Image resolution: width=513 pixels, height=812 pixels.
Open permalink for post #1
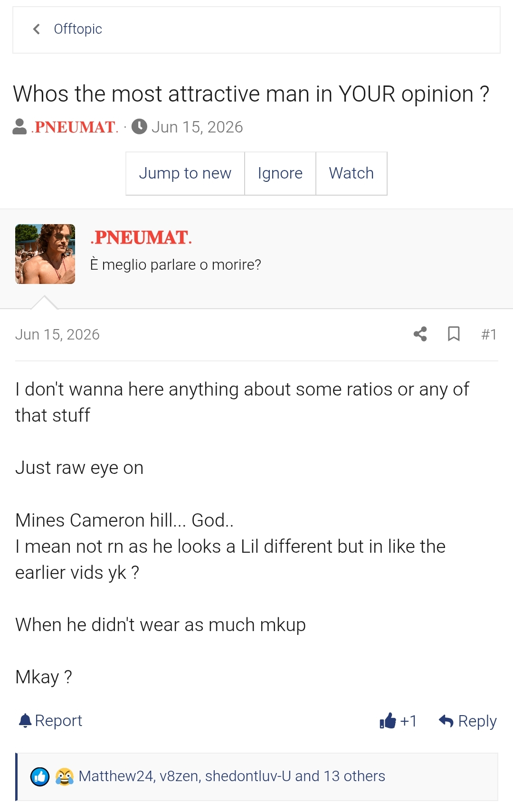pos(489,334)
